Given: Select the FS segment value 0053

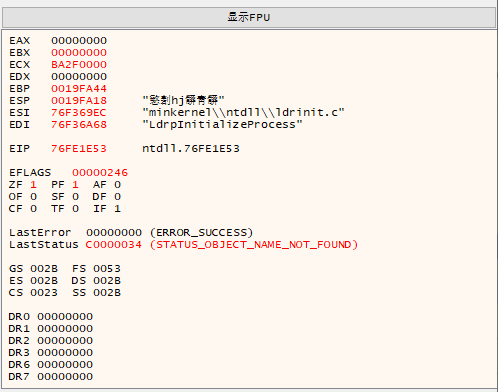Looking at the screenshot, I should click(107, 269).
